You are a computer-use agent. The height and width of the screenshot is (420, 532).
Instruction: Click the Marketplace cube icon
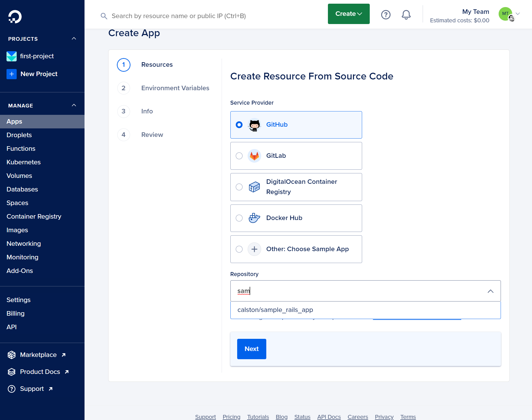tap(12, 355)
